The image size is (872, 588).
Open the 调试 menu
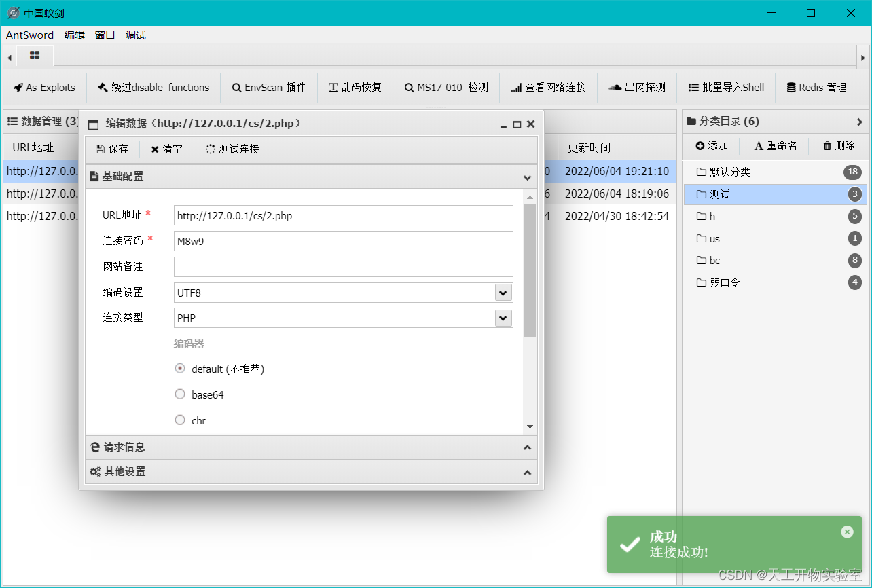coord(136,35)
